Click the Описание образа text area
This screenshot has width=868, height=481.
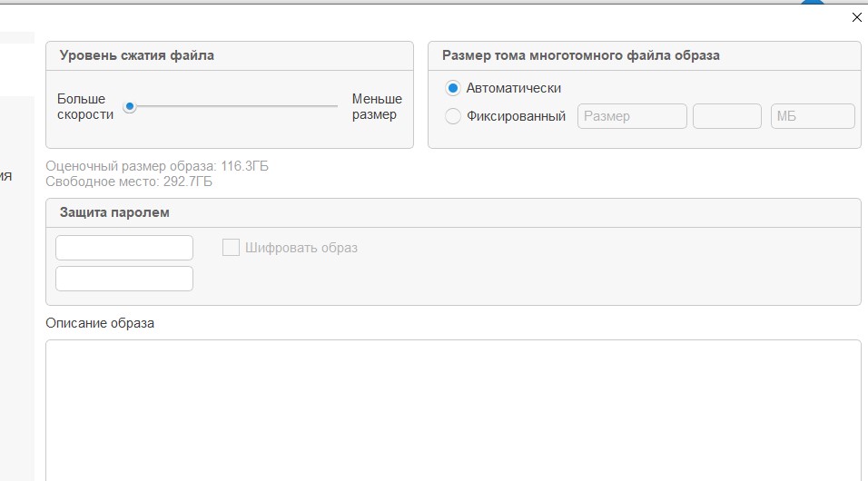453,410
